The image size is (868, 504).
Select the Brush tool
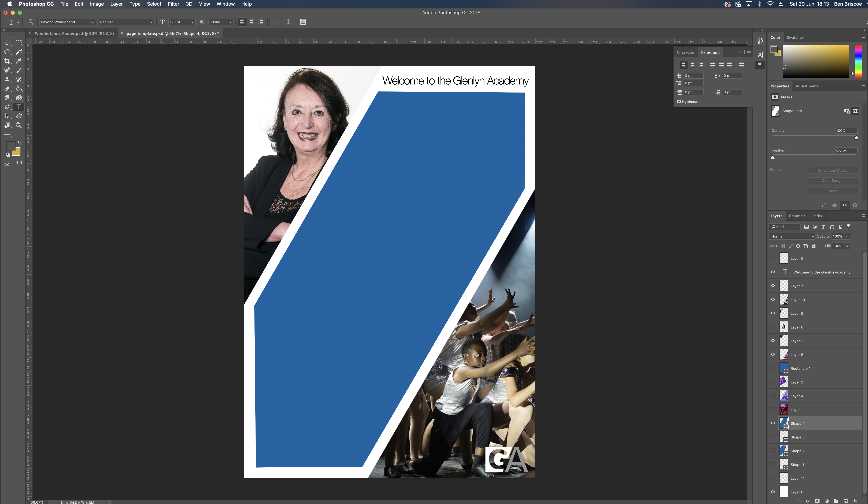pyautogui.click(x=19, y=70)
